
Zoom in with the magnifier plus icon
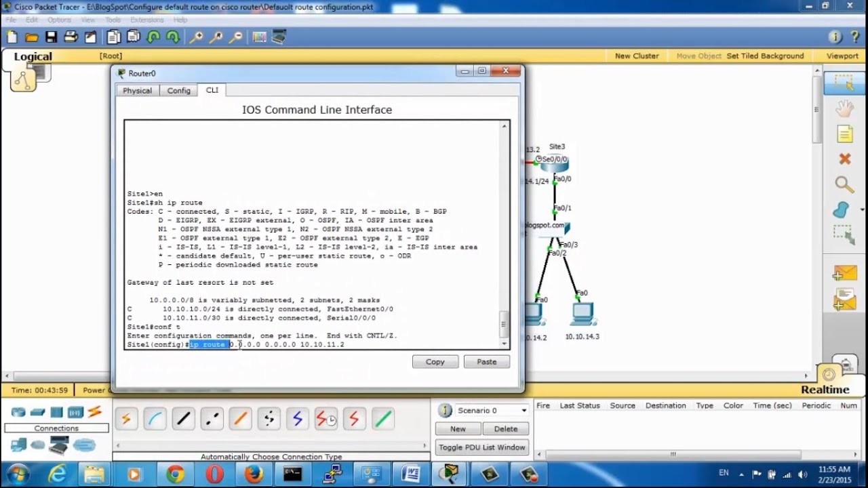(196, 37)
